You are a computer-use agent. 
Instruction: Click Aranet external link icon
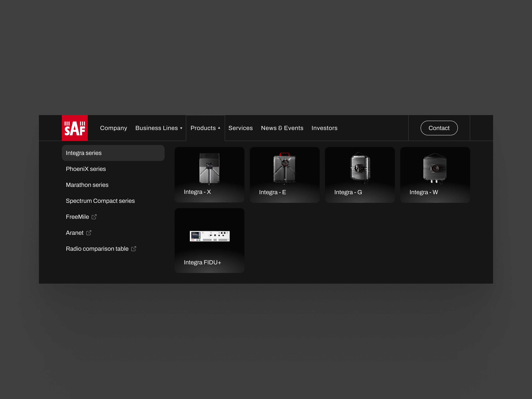[x=89, y=233]
